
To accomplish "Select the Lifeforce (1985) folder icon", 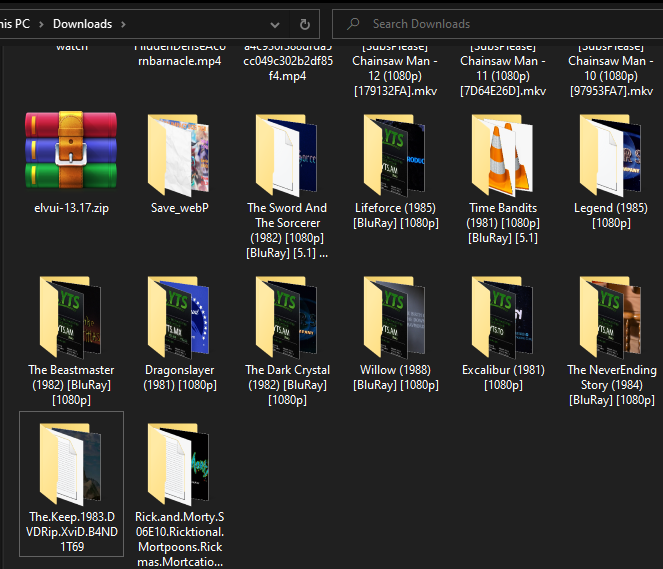I will 395,155.
